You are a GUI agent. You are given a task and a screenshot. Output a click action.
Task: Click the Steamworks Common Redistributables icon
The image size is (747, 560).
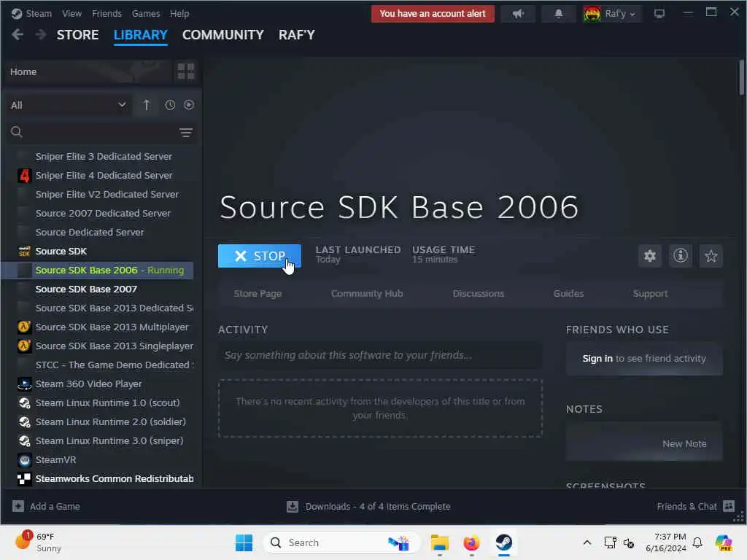pos(24,478)
